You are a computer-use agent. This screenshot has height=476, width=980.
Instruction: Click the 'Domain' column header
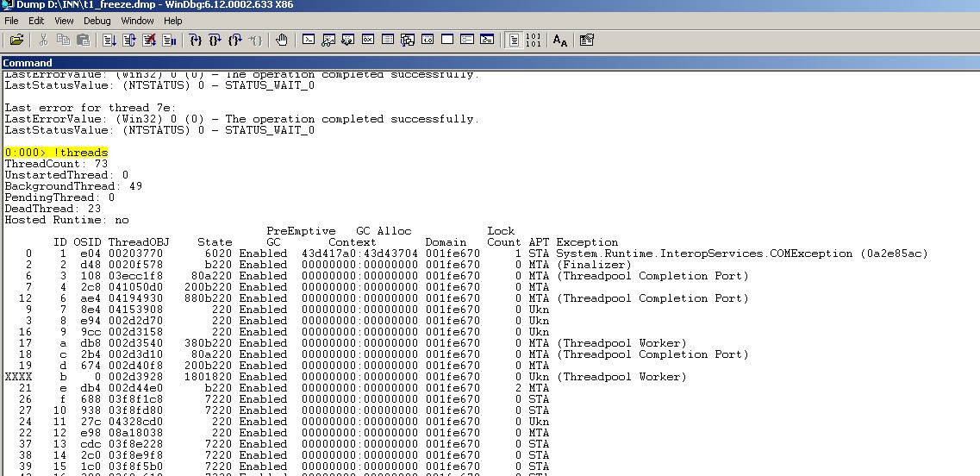coord(446,242)
